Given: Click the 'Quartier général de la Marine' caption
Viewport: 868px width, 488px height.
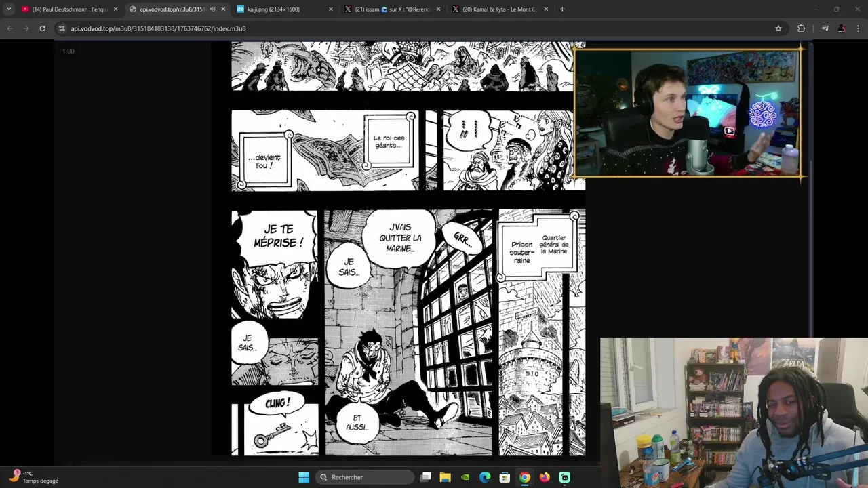Looking at the screenshot, I should (x=554, y=245).
